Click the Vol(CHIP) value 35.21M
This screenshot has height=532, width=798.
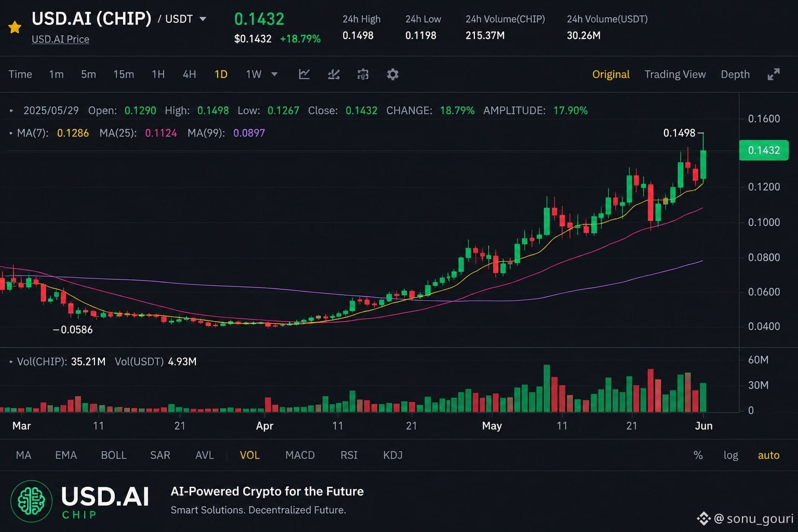[x=88, y=362]
